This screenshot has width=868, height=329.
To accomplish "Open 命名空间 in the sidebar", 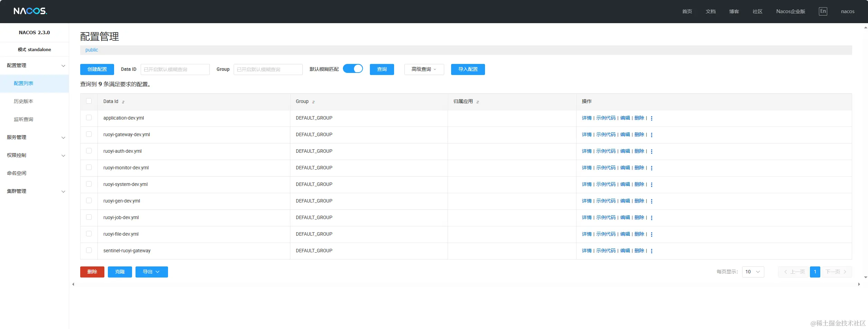I will coord(35,173).
